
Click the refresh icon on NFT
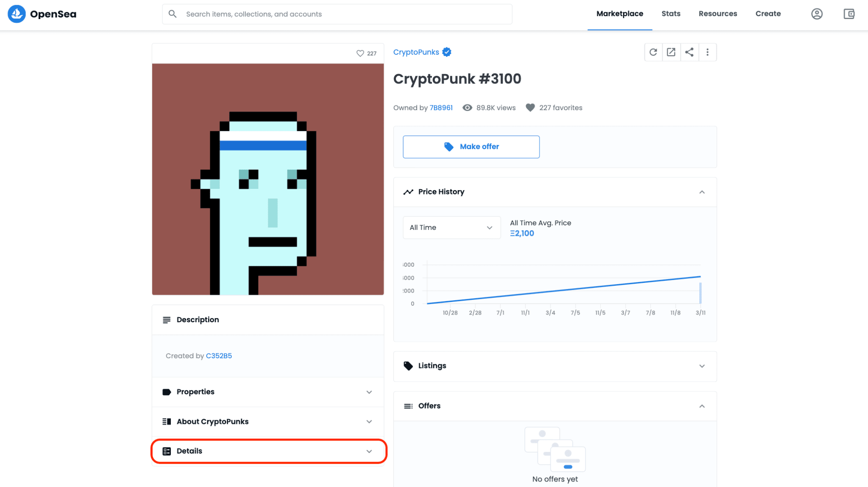(x=654, y=52)
